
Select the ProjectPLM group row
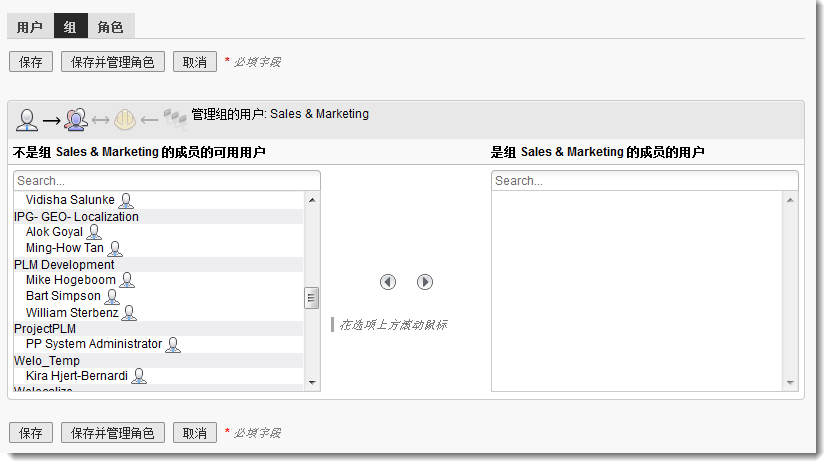158,329
